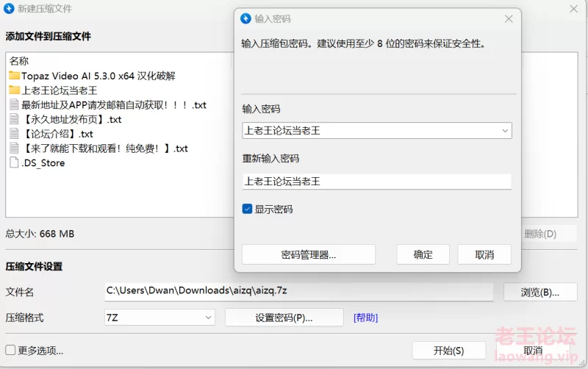Click the Bandizip logo in the new archive window
Screen dimensions: 588x369
point(9,8)
